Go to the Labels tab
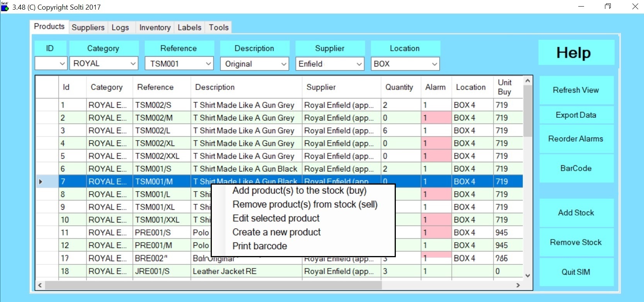 189,27
